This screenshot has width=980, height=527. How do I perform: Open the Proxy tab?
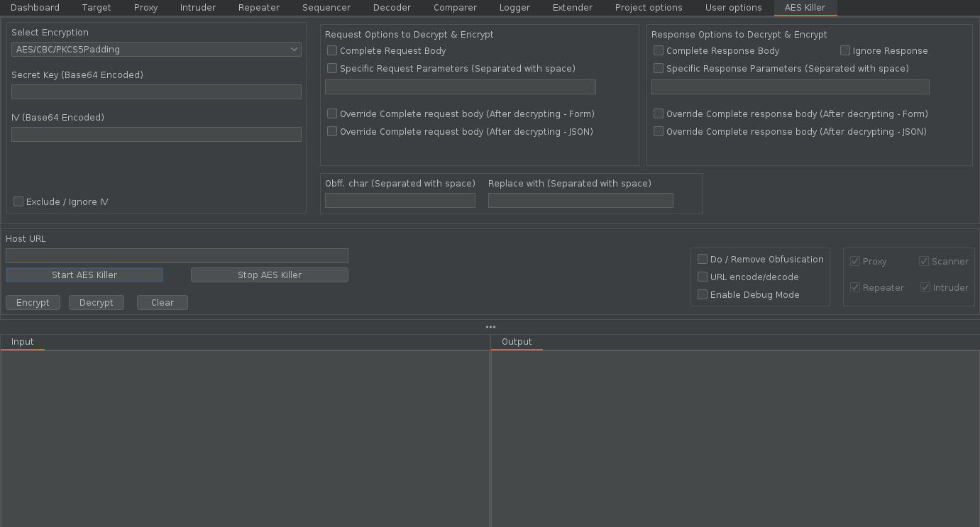[145, 8]
